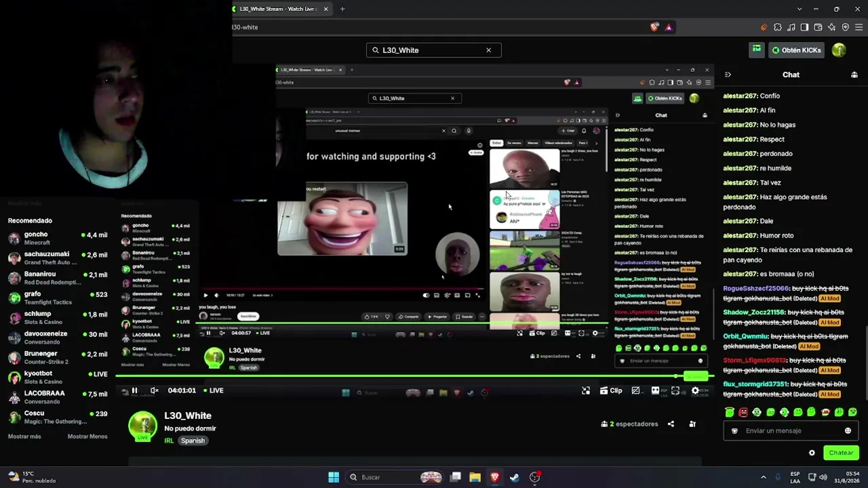This screenshot has width=868, height=488.
Task: Open kyootbot's live channel
Action: 58,377
